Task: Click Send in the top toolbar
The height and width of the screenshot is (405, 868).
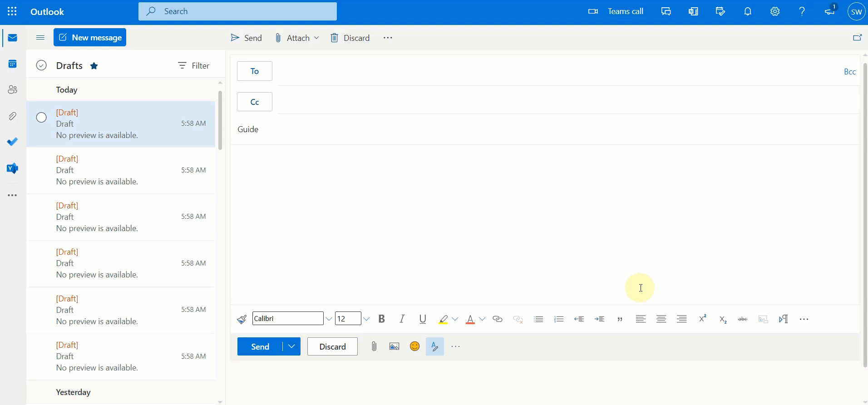Action: [x=247, y=38]
